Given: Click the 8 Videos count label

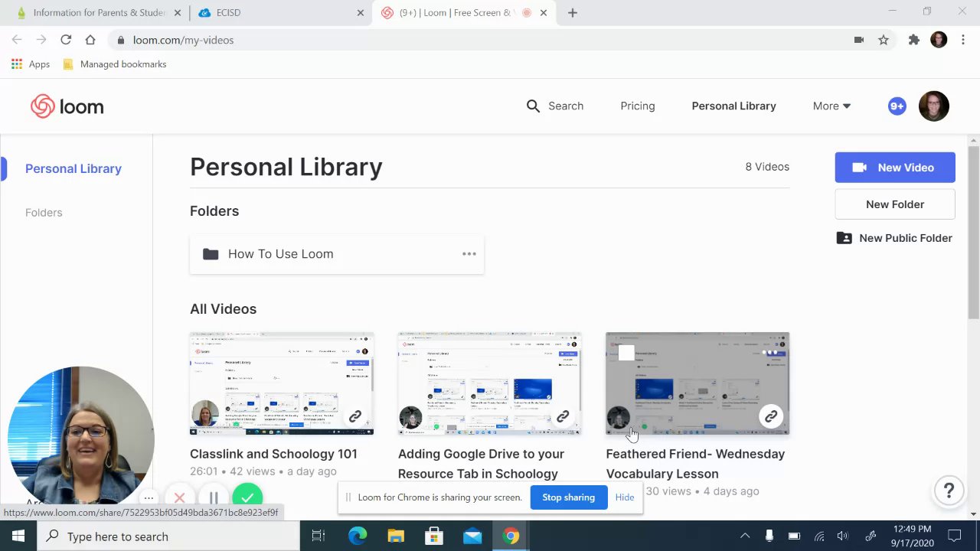Looking at the screenshot, I should 767,167.
